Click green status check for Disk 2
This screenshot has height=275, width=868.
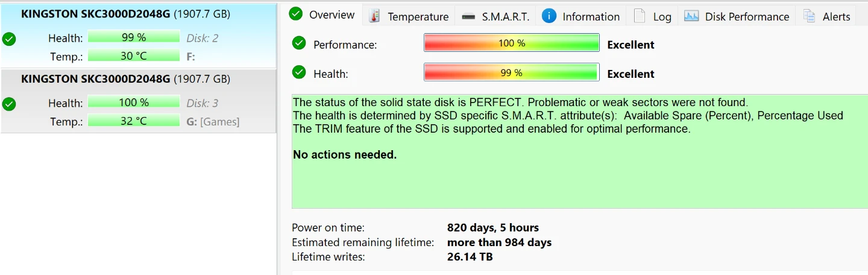pos(9,39)
